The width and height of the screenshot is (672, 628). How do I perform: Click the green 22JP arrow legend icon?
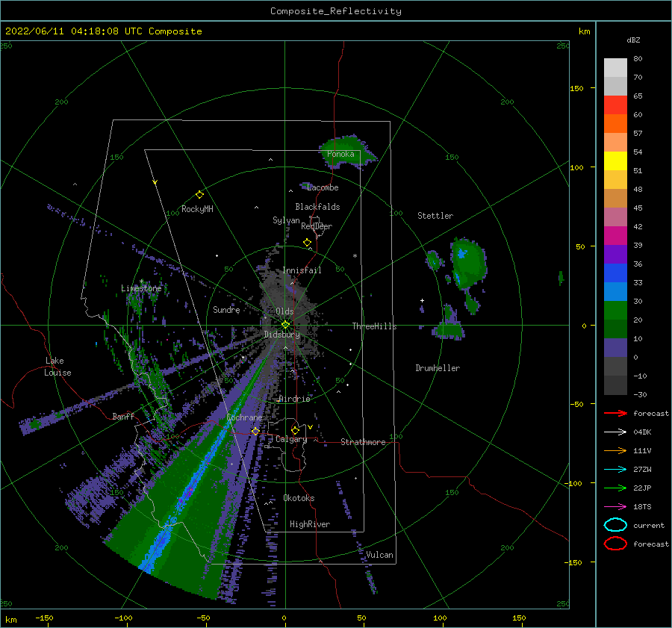click(x=615, y=488)
